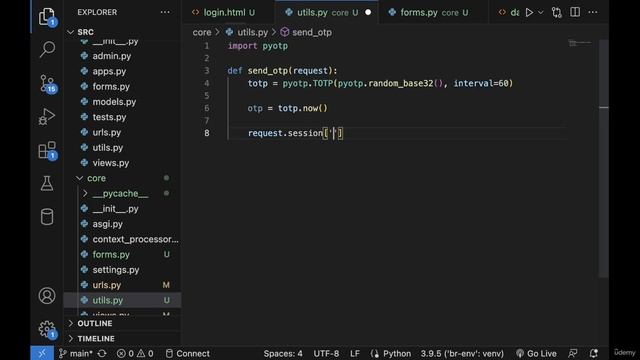Screen dimensions: 640x360
Task: Open urls.py marked M in core folder
Action: (107, 285)
